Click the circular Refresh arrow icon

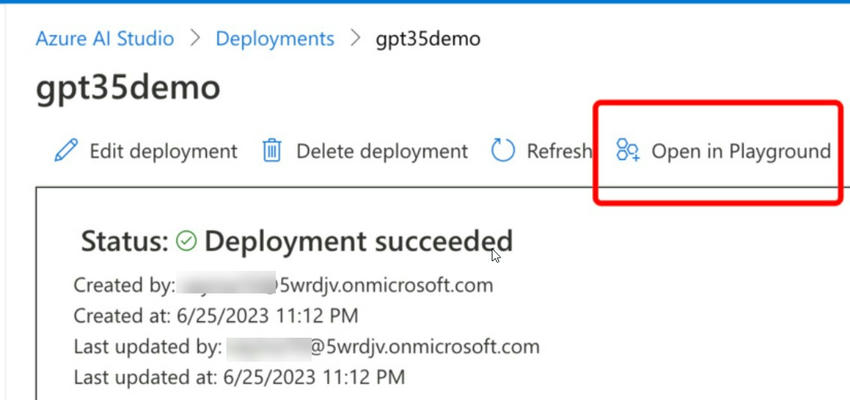coord(502,151)
